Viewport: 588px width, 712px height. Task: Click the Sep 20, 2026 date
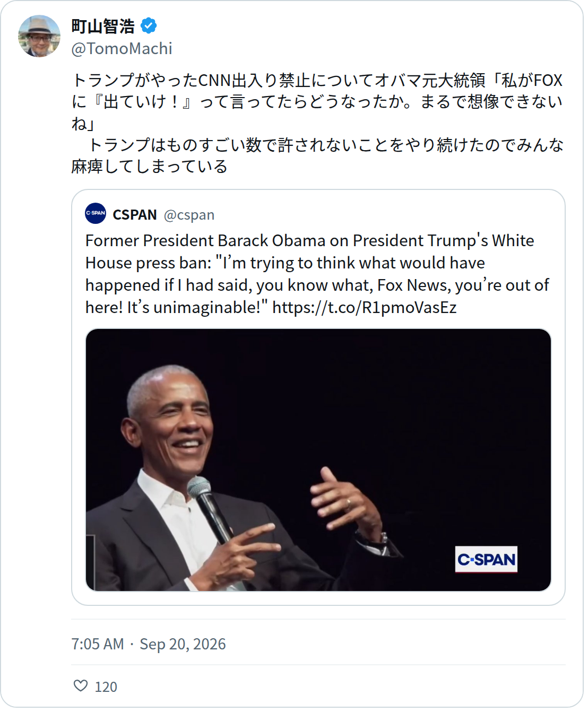(x=183, y=644)
